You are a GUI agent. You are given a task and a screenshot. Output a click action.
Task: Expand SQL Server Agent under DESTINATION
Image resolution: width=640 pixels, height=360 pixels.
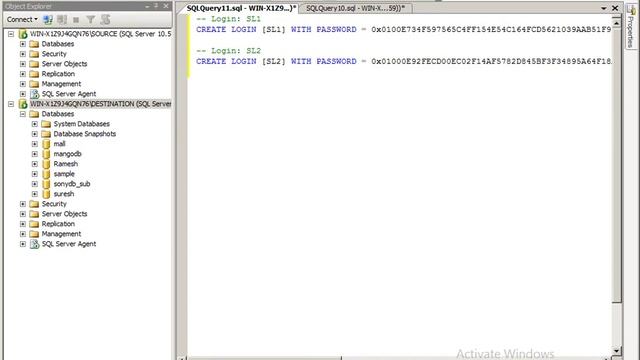click(23, 244)
